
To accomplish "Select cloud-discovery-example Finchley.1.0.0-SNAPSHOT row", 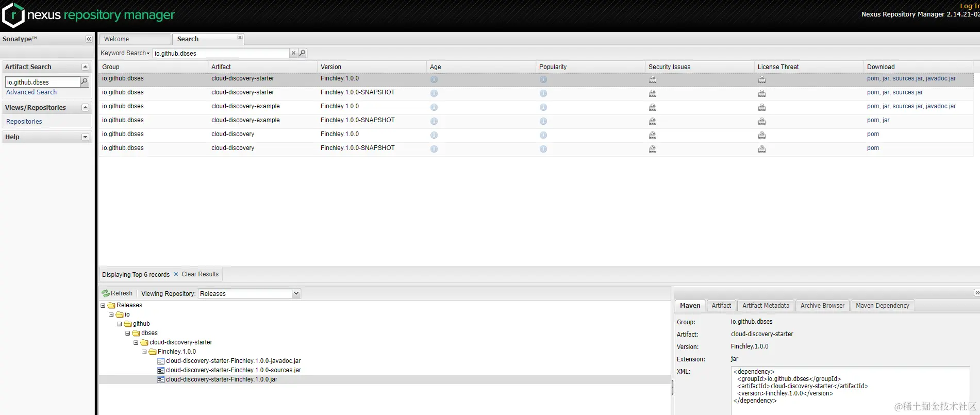I will (x=536, y=121).
